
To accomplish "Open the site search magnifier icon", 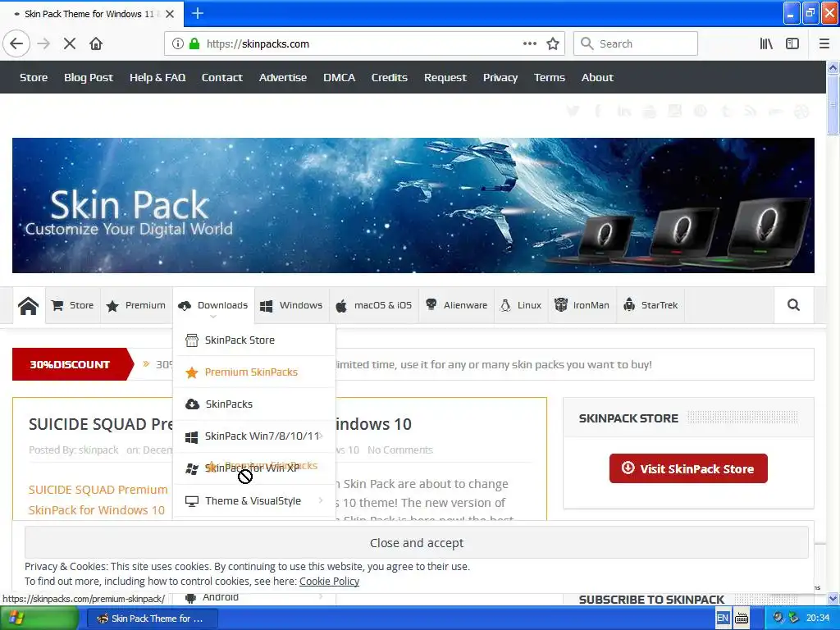I will point(793,305).
